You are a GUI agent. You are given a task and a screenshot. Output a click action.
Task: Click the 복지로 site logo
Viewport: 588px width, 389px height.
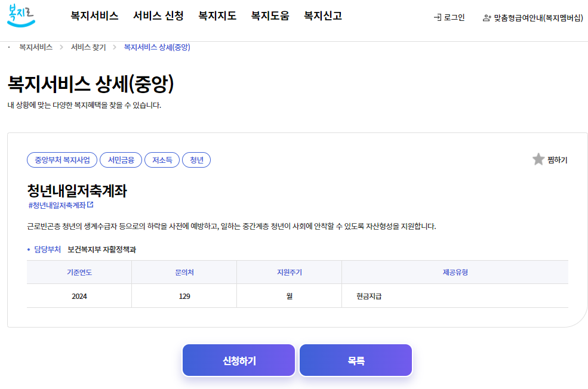(x=19, y=16)
